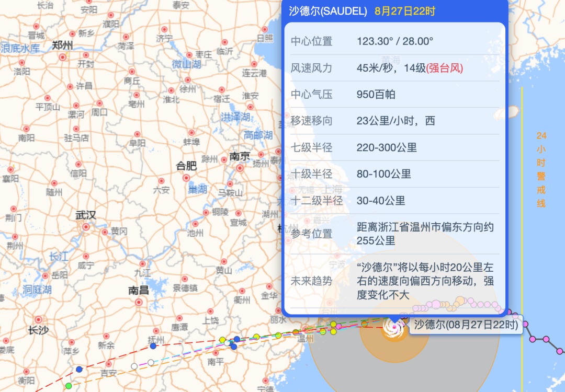Viewport: 565px width, 392px height.
Task: Click the 洞庭湖 lake label
Action: click(37, 290)
